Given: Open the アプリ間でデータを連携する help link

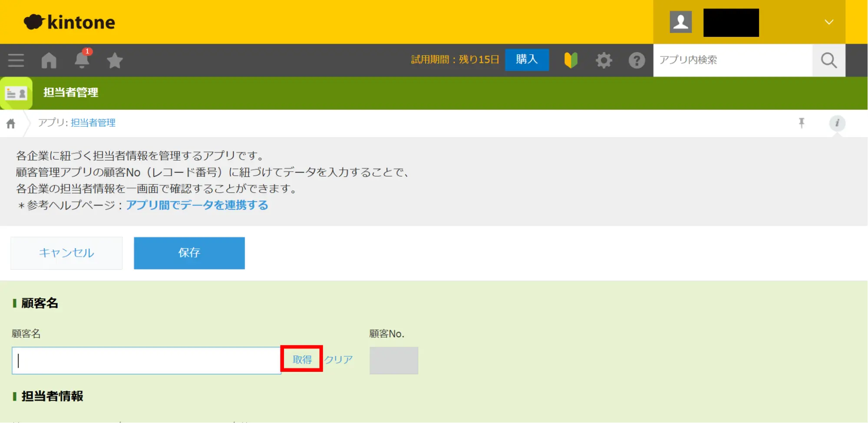Looking at the screenshot, I should pos(197,205).
